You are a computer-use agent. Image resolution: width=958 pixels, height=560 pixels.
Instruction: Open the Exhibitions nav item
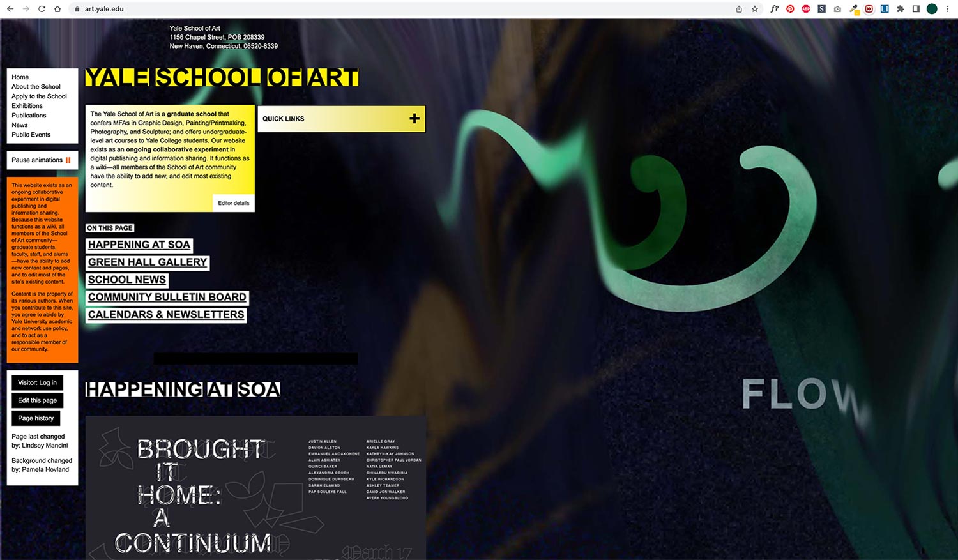click(27, 106)
